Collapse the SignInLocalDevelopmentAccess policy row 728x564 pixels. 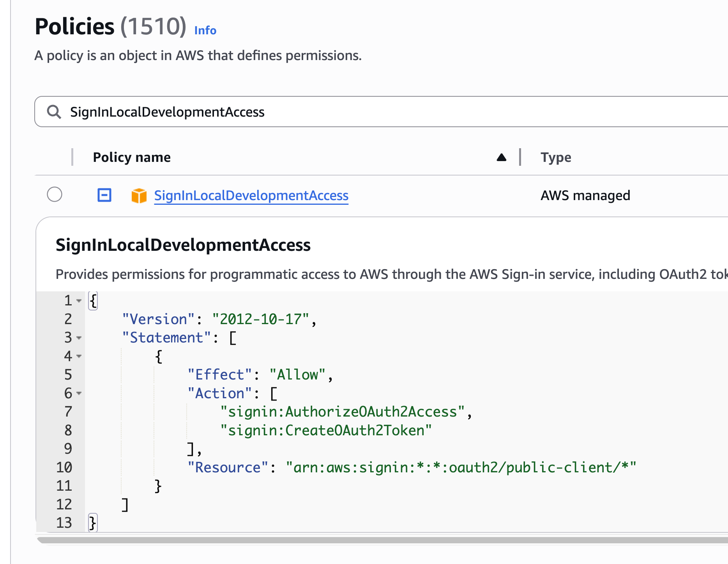pos(104,195)
